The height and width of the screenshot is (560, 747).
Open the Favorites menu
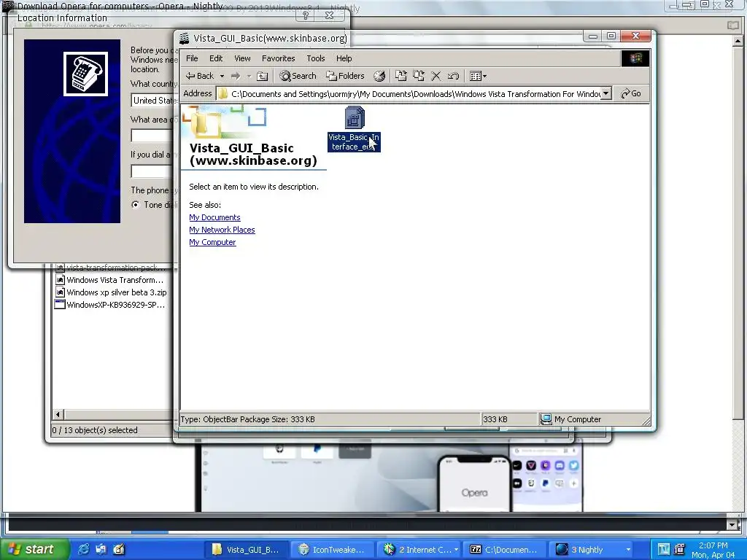[x=278, y=58]
